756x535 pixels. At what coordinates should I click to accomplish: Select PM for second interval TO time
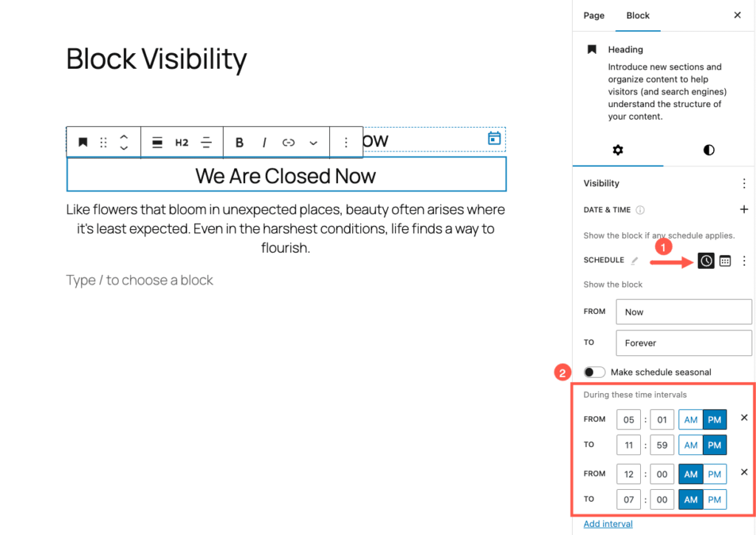click(714, 500)
